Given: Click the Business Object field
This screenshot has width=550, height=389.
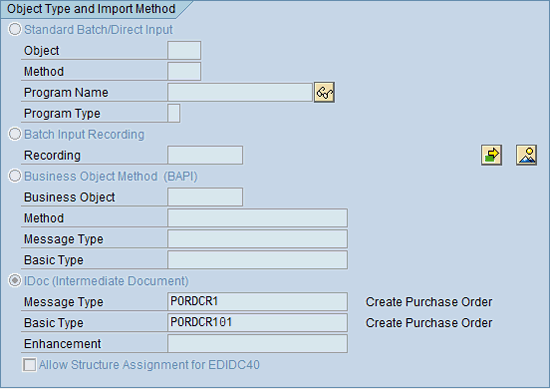Looking at the screenshot, I should tap(205, 197).
